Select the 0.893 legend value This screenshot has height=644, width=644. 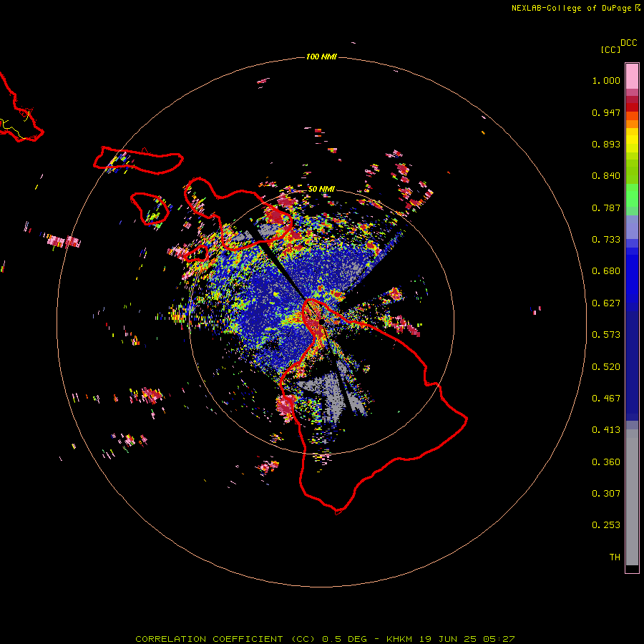click(x=606, y=144)
